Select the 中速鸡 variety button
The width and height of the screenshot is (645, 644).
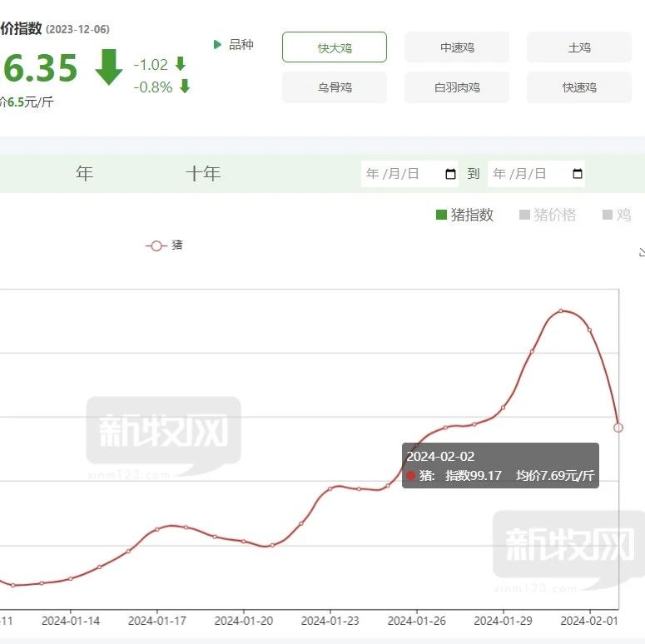click(x=457, y=47)
